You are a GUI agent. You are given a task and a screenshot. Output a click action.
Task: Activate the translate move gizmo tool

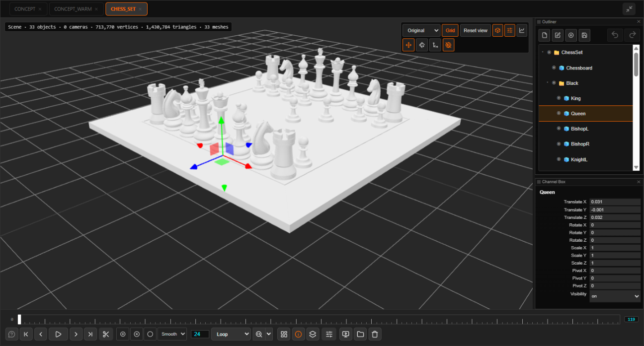408,45
